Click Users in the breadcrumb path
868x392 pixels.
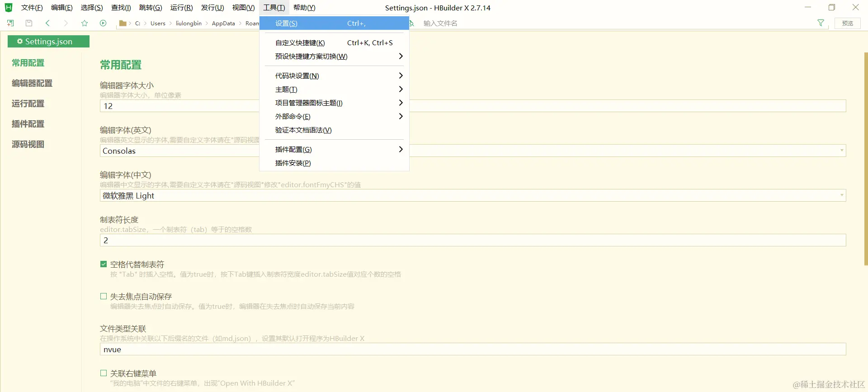pos(158,23)
